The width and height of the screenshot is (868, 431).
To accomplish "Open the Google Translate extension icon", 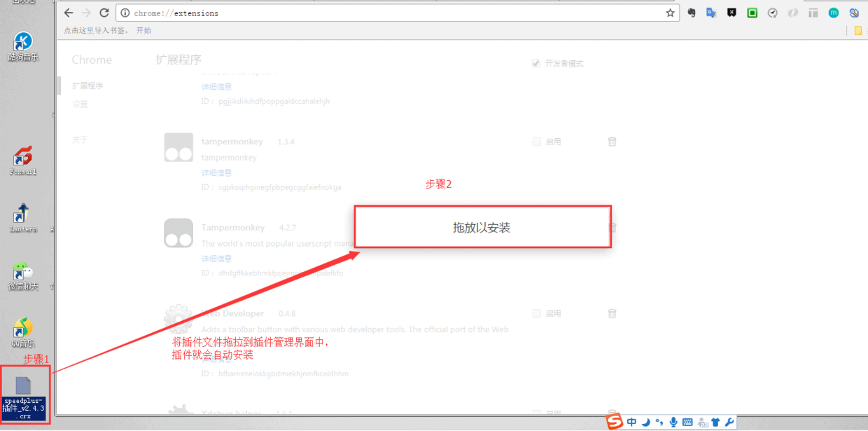I will tap(711, 13).
